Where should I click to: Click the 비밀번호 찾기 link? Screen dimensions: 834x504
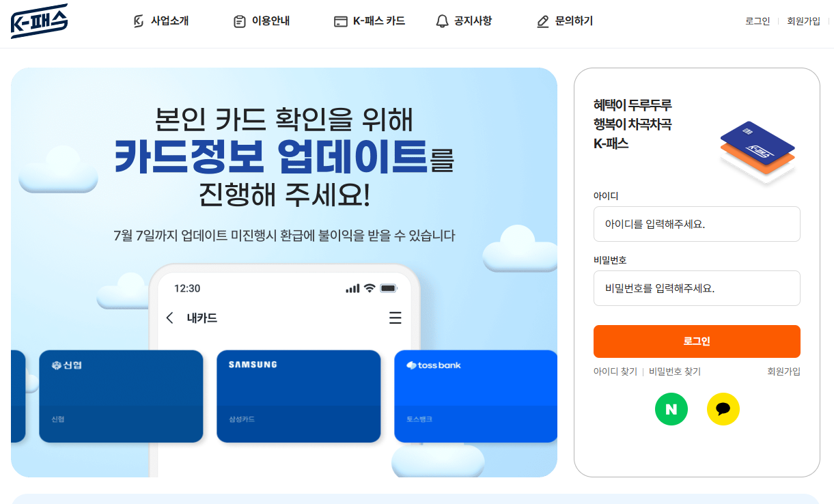coord(675,372)
